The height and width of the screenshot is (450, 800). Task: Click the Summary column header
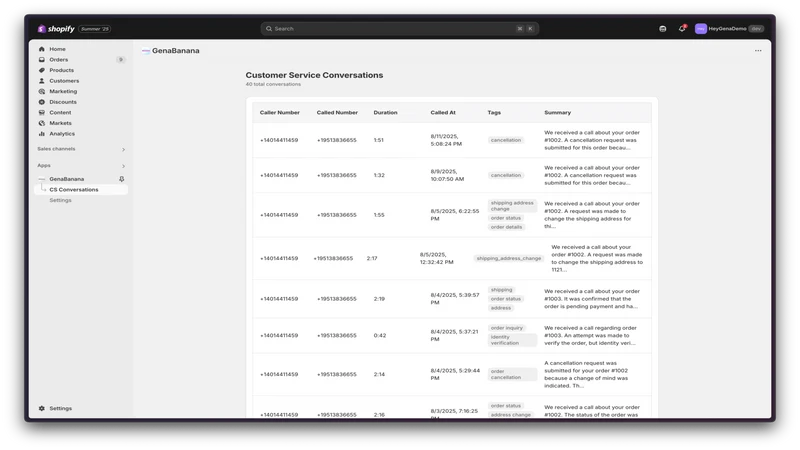[x=558, y=113]
